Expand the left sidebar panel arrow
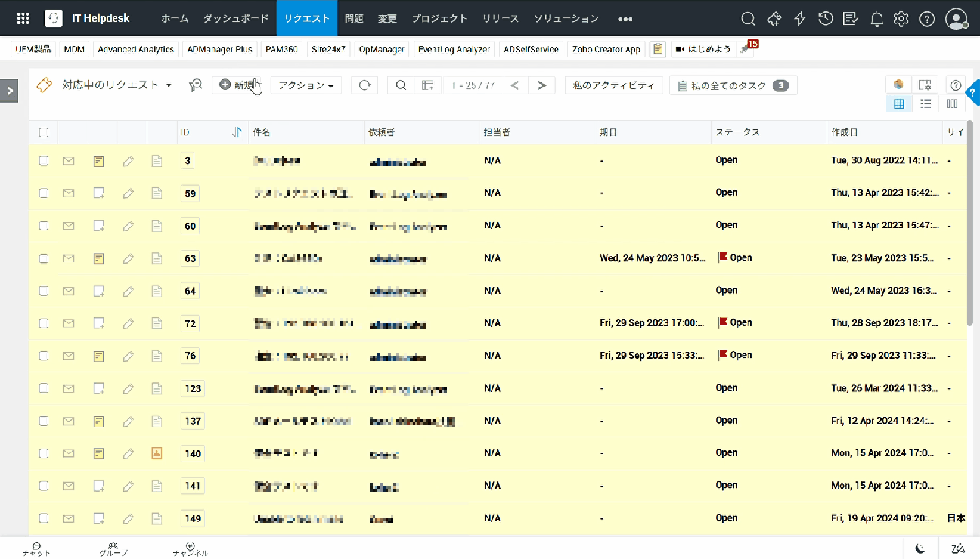 pos(9,91)
